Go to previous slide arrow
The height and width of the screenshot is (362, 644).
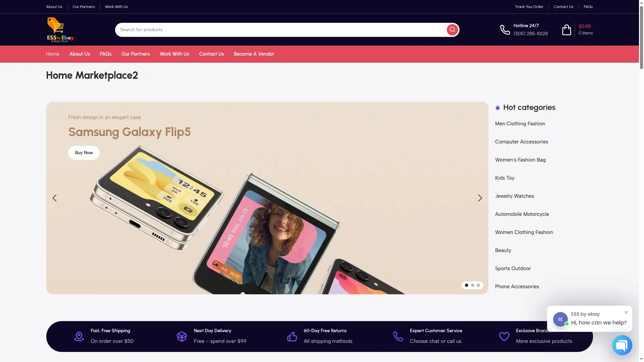click(55, 198)
